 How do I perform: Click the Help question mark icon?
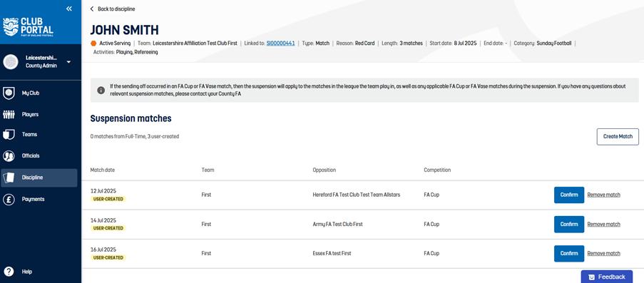pos(9,272)
